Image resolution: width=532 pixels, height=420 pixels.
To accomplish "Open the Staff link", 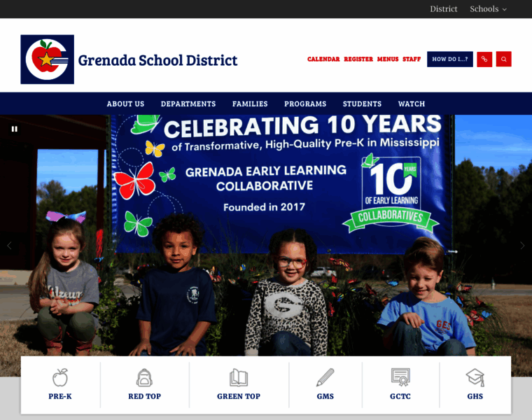I will pyautogui.click(x=412, y=59).
